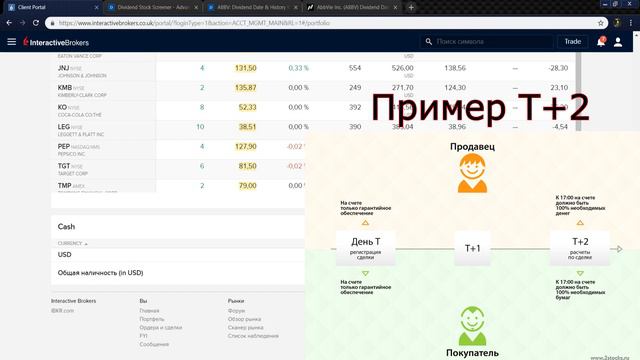
Task: Open the Форум footer link
Action: pyautogui.click(x=236, y=311)
